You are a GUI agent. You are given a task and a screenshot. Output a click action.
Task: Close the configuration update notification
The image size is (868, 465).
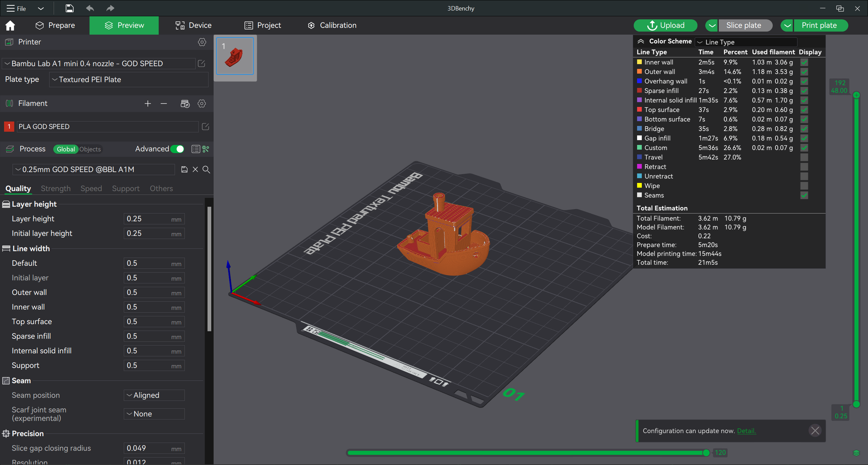pyautogui.click(x=815, y=431)
